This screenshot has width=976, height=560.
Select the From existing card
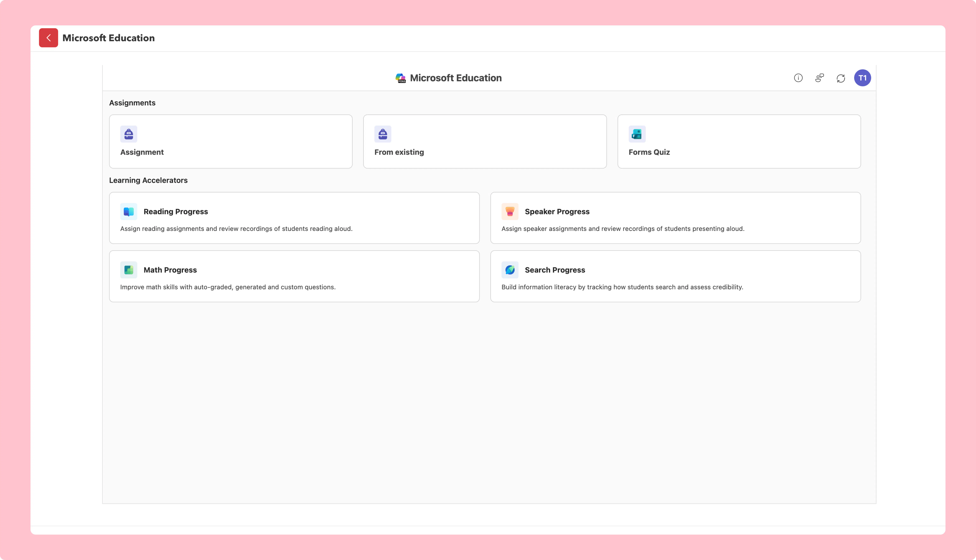(485, 142)
